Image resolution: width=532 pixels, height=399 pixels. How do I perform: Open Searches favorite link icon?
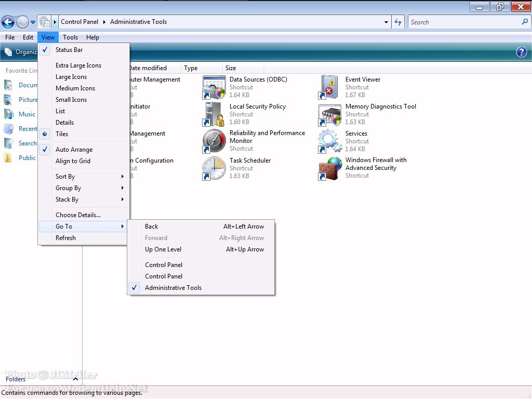click(x=8, y=143)
